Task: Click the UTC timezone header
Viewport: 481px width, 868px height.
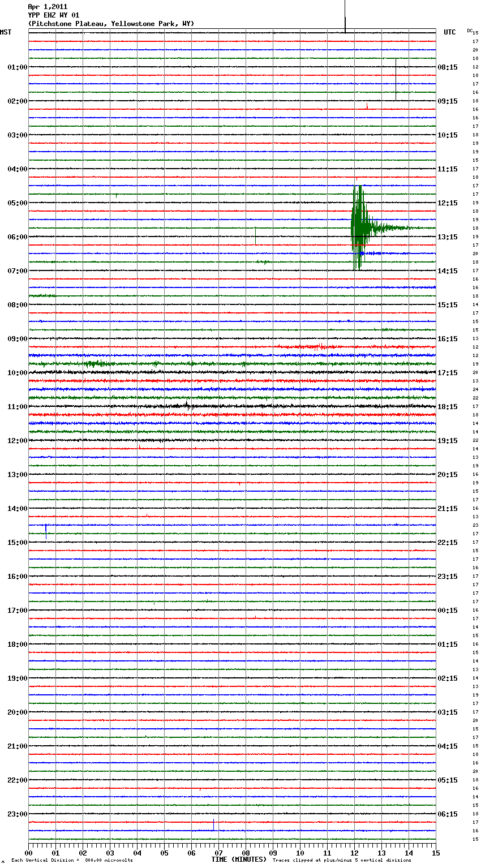Action: click(449, 32)
